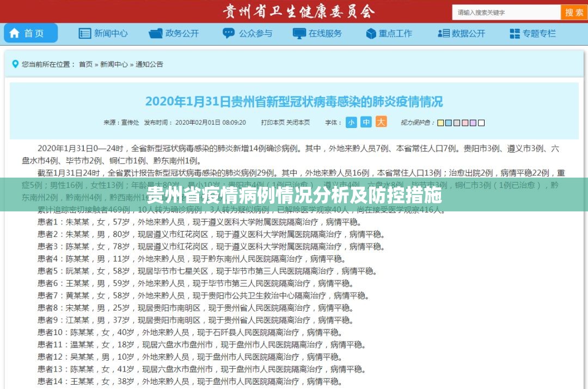The image size is (588, 389).
Task: Click the search keyword input field
Action: pos(506,13)
